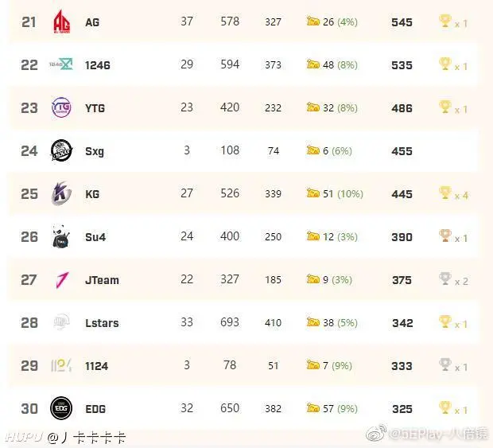Click the AG team logo

(x=62, y=21)
